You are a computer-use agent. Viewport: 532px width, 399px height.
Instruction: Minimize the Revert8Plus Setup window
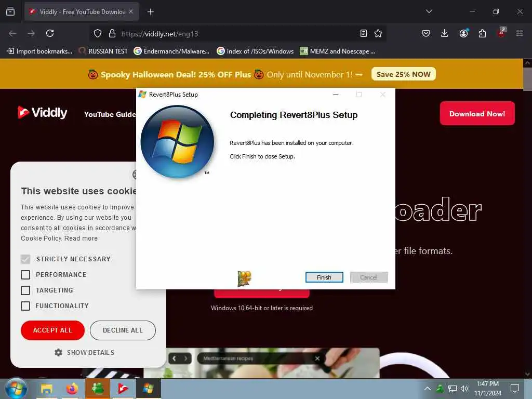pos(336,95)
